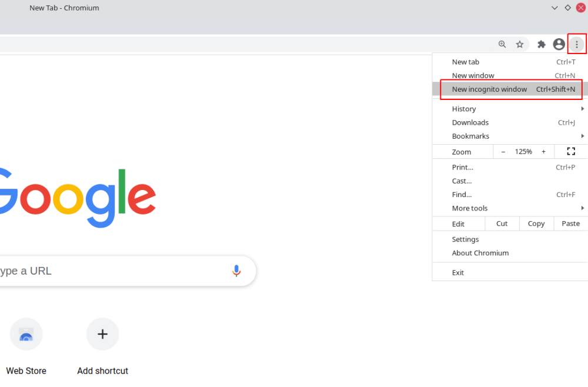Open the Web Store shortcut
The image size is (588, 387).
26,334
